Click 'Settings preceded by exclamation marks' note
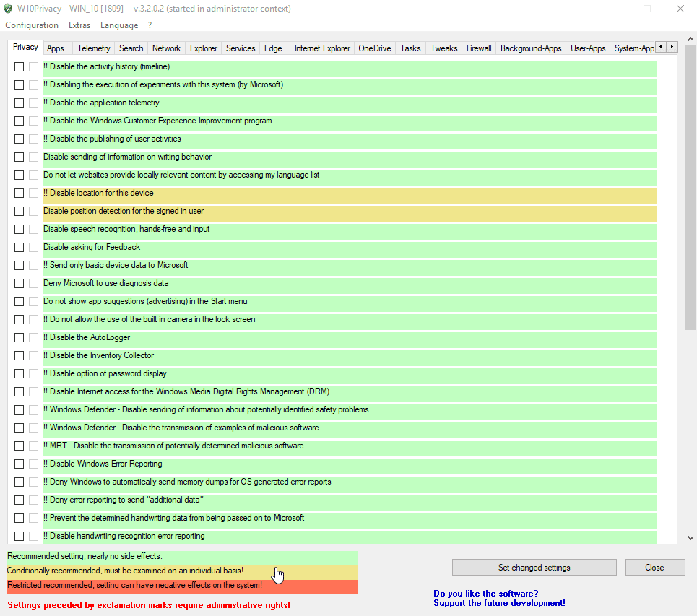 (x=149, y=605)
